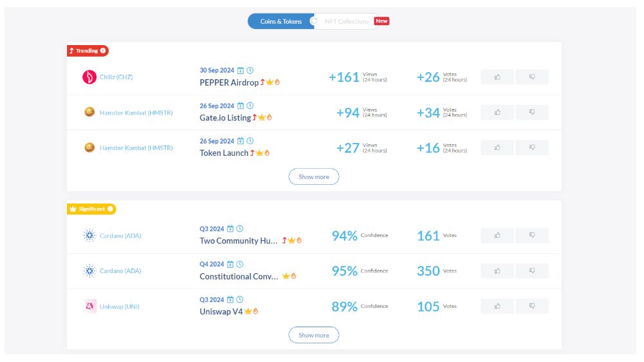Thumbs down the PEPPER Airdrop event
This screenshot has width=644, height=362.
(532, 77)
